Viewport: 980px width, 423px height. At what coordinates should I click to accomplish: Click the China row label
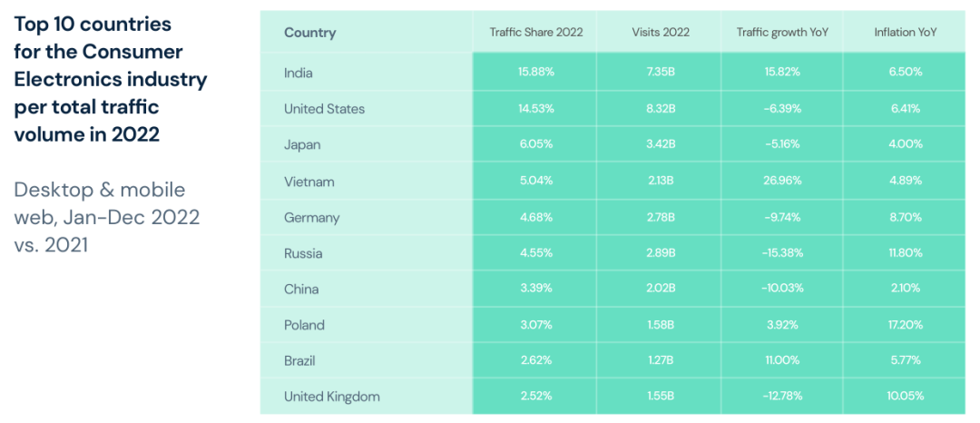tap(301, 290)
